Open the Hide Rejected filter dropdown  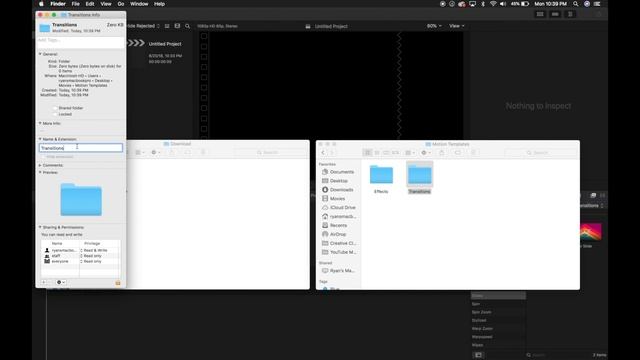coord(142,26)
